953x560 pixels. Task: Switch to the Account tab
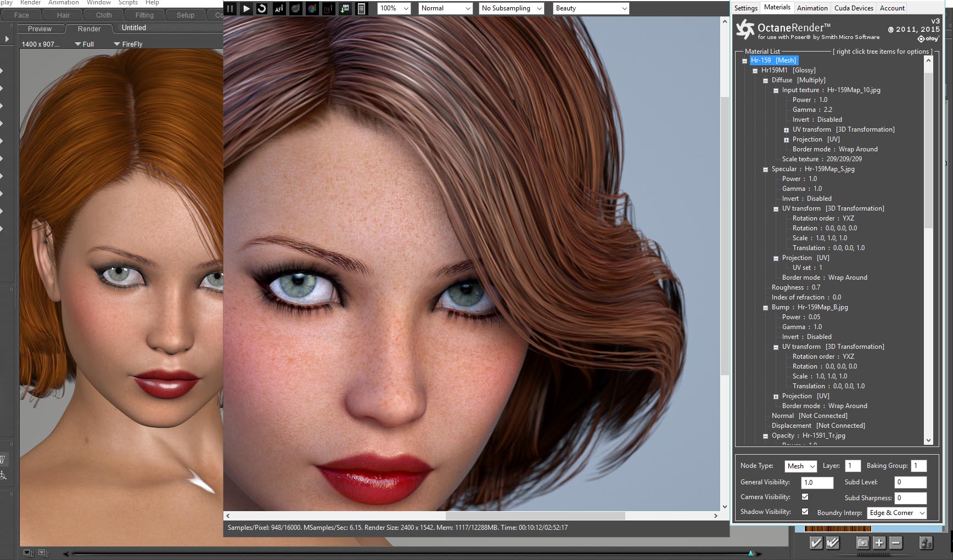(893, 8)
